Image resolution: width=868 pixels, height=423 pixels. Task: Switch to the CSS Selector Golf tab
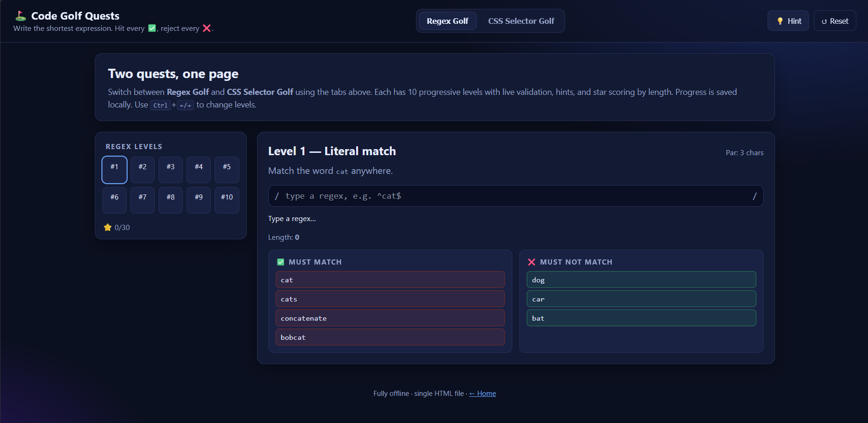tap(521, 21)
